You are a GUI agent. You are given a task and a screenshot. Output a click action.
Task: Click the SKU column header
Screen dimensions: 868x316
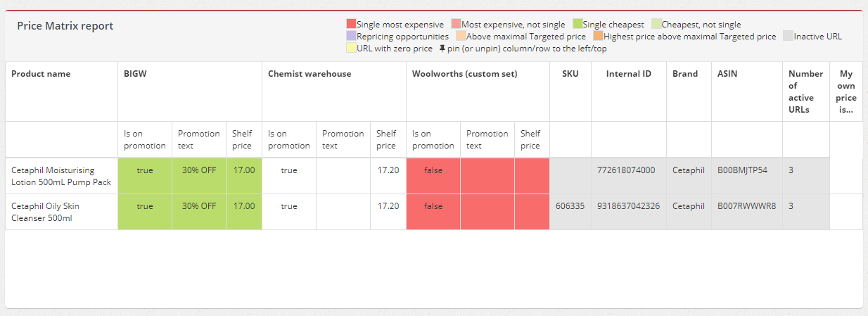[x=570, y=74]
